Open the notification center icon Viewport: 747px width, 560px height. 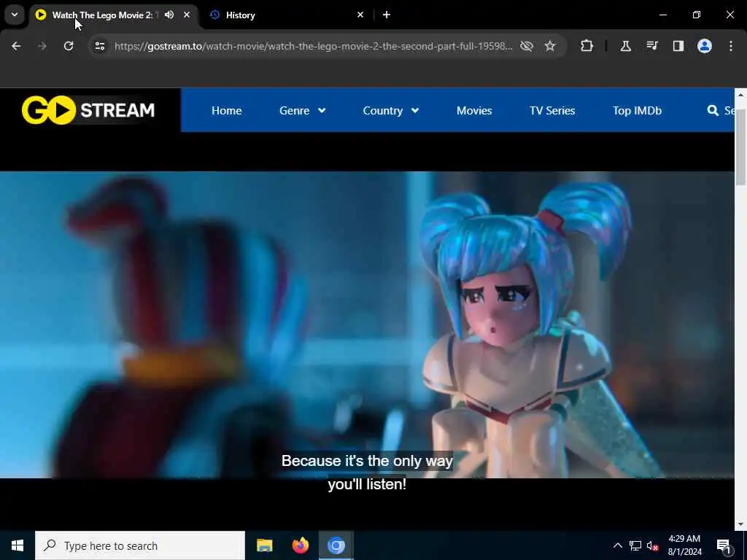pyautogui.click(x=724, y=545)
